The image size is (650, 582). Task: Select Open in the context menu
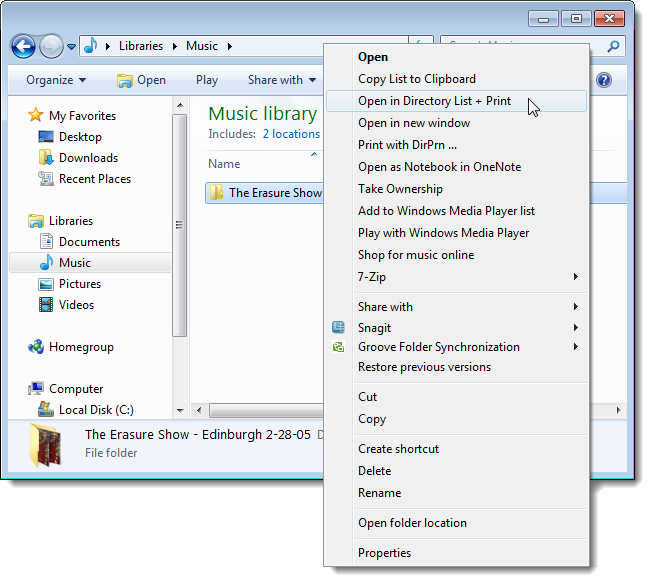click(456, 57)
